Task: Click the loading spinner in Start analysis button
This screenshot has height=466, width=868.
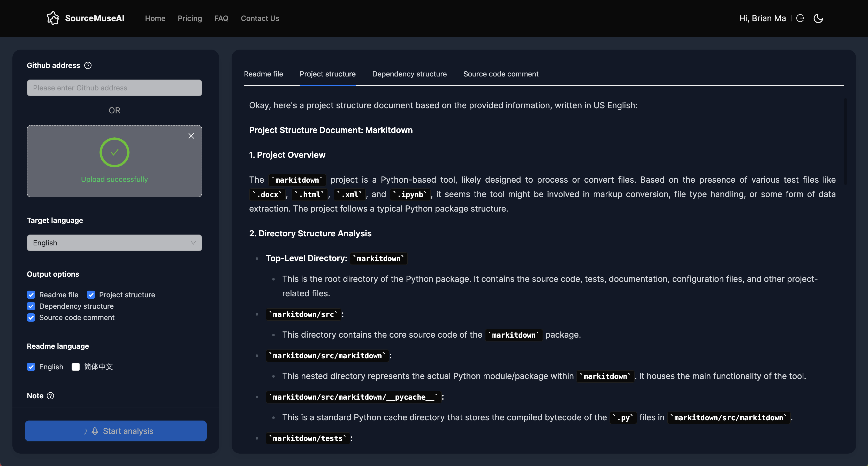Action: [86, 431]
